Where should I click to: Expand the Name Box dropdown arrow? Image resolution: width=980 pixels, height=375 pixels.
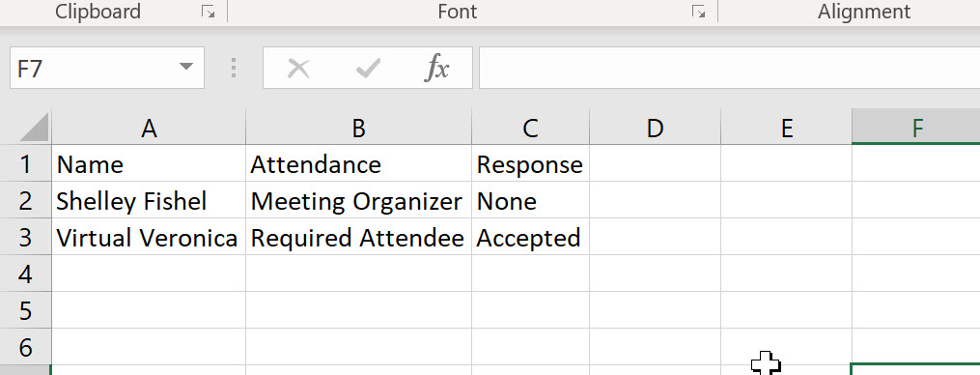(x=185, y=67)
